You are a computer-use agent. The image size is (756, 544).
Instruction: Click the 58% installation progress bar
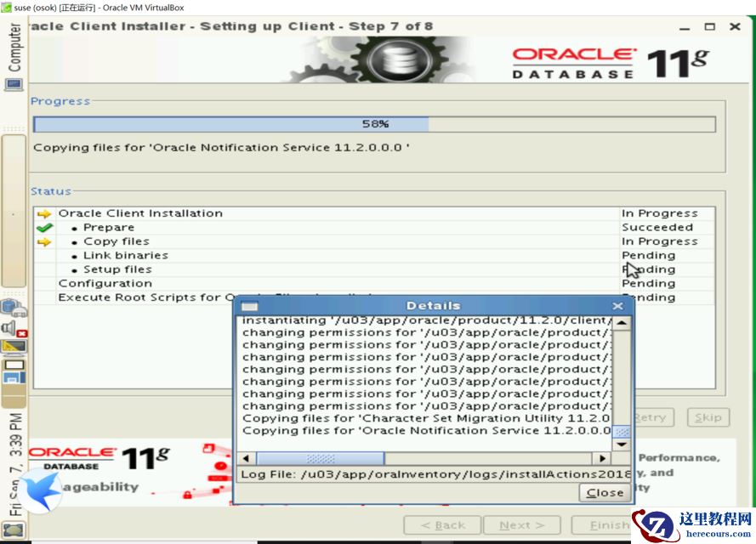[374, 124]
